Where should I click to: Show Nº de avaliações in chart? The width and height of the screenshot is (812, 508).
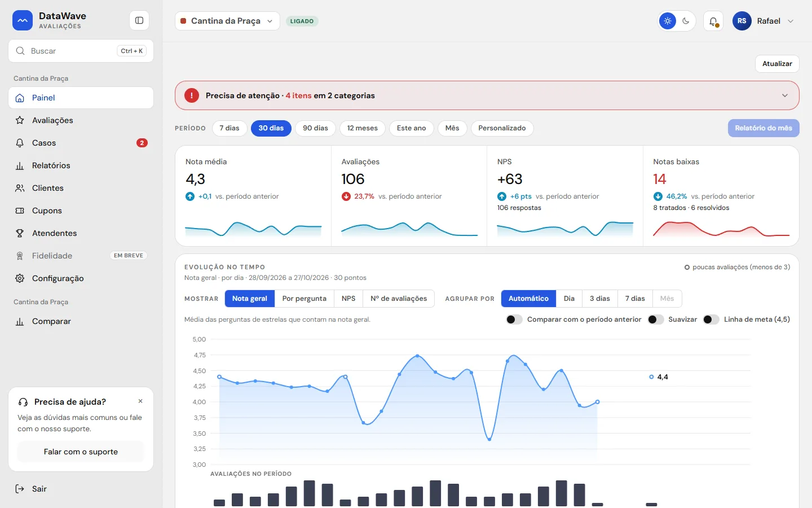(399, 299)
